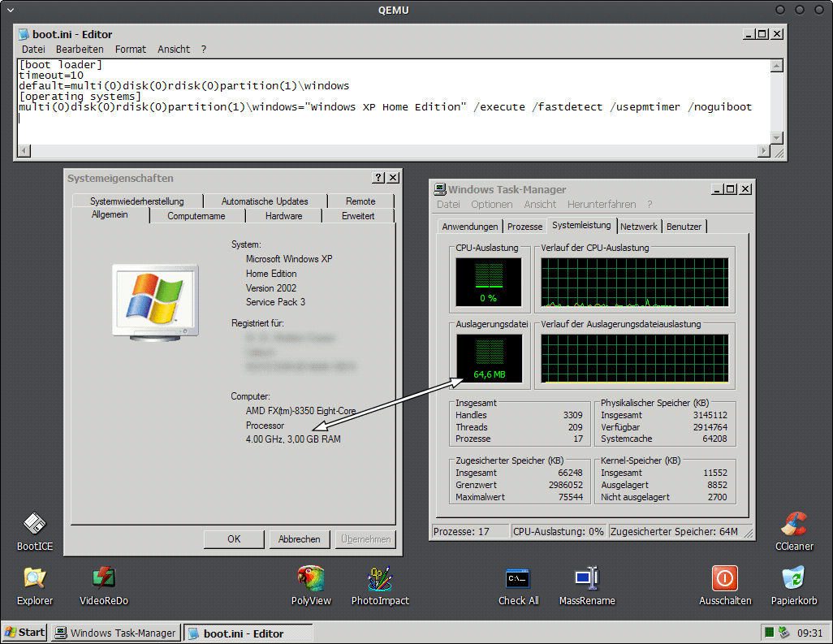This screenshot has width=833, height=644.
Task: Open the Hardware tab
Action: point(283,216)
